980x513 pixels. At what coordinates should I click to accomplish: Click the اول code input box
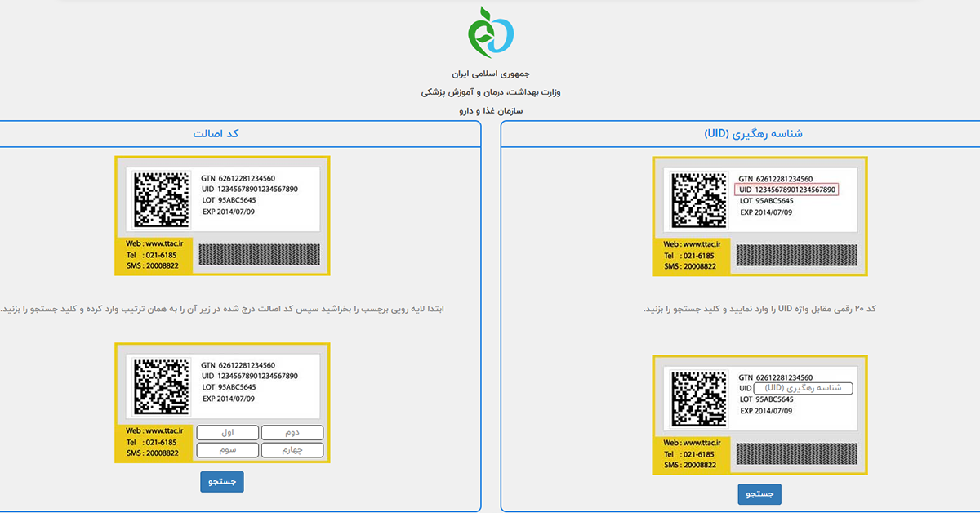[227, 433]
